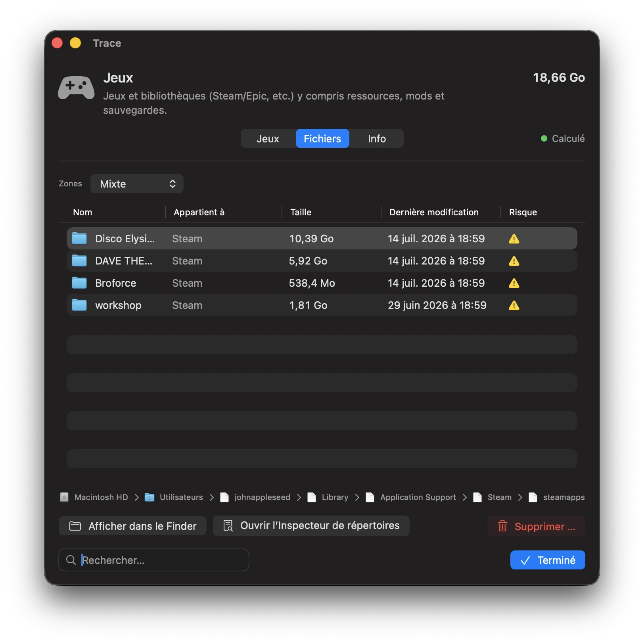Click the Utilisateurs folder icon in path bar
644x644 pixels.
[149, 497]
